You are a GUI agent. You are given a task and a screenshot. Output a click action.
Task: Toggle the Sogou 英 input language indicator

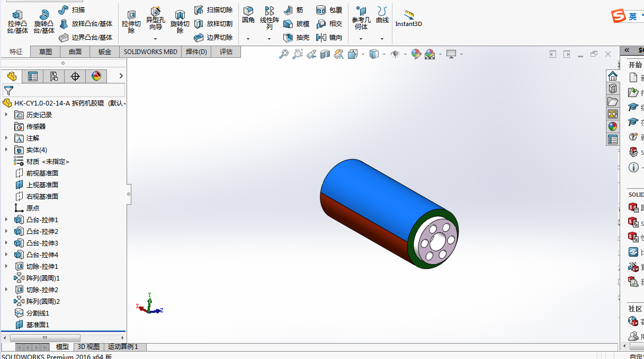tap(633, 16)
